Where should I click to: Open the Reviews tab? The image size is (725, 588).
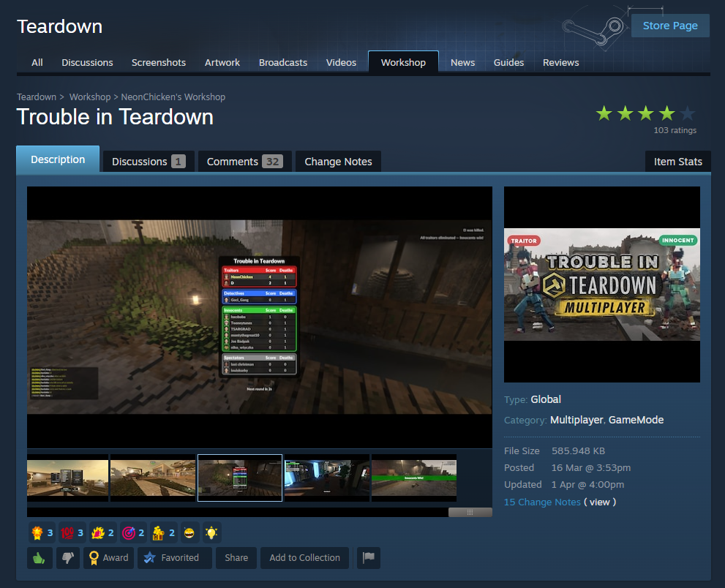pos(561,62)
